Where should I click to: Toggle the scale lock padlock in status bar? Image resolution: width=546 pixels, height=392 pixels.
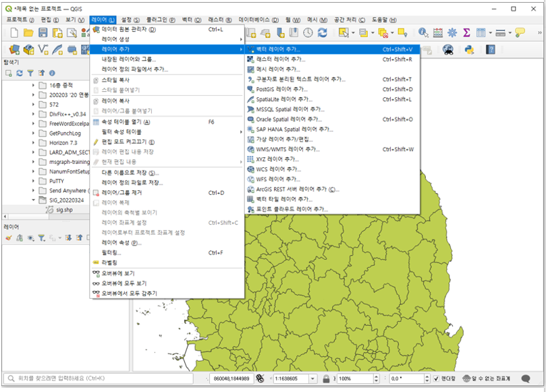(326, 379)
